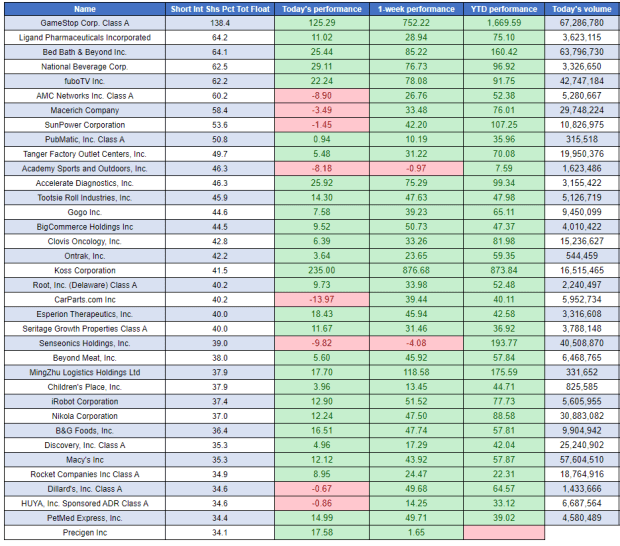Select the GameStop Corp. Class A cell
The height and width of the screenshot is (546, 620).
click(85, 23)
